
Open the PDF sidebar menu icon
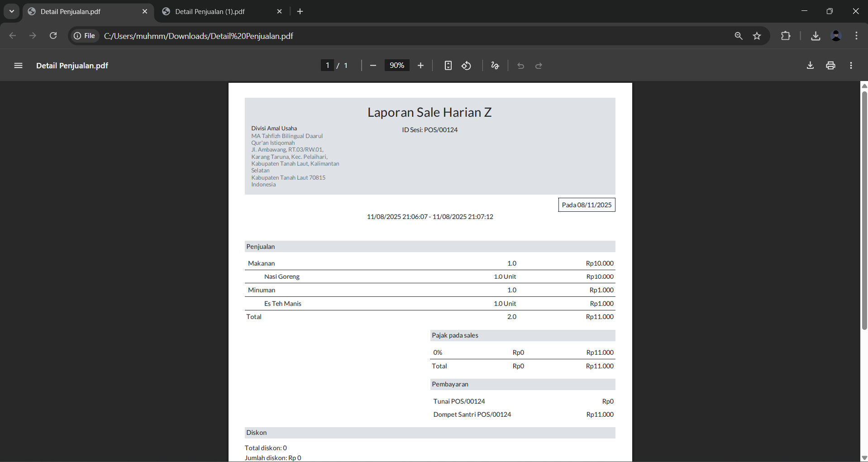click(18, 66)
